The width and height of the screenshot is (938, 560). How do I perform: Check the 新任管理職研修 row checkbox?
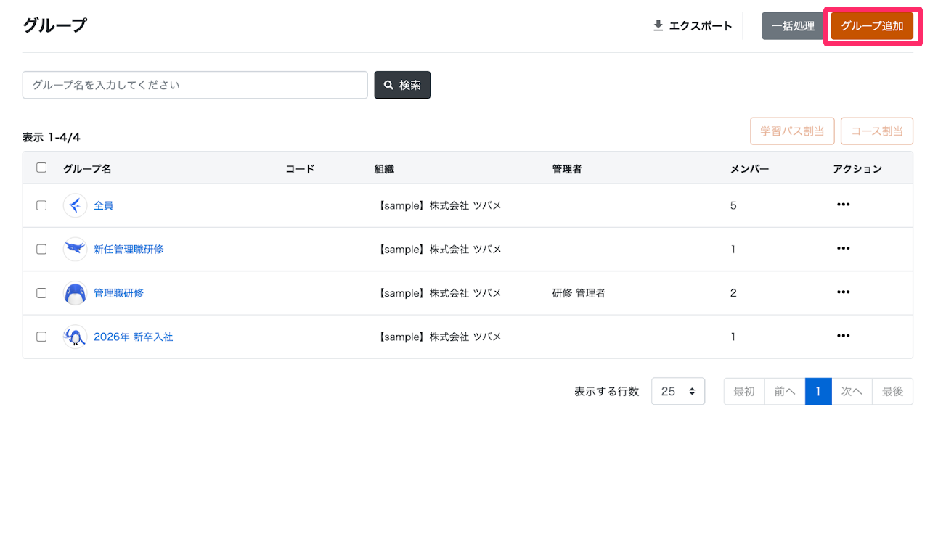41,249
